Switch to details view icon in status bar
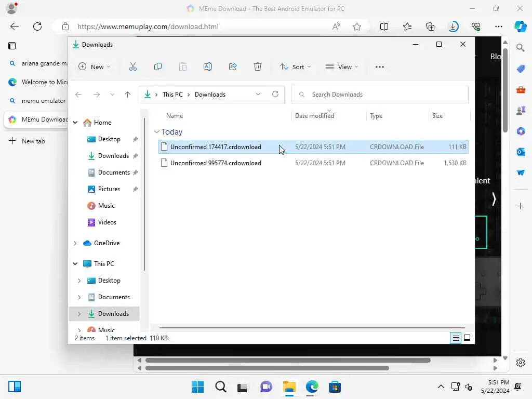532x399 pixels. click(456, 338)
